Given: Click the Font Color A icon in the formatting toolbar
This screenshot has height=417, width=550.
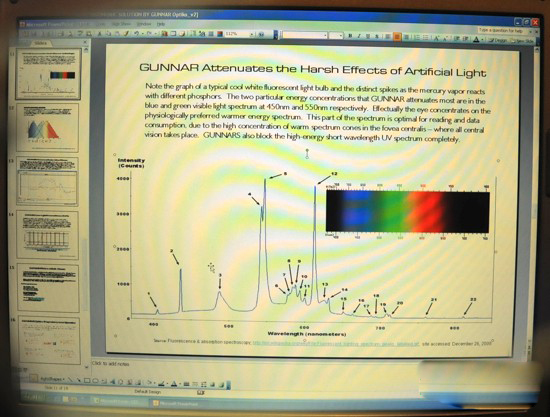Looking at the screenshot, I should (476, 39).
